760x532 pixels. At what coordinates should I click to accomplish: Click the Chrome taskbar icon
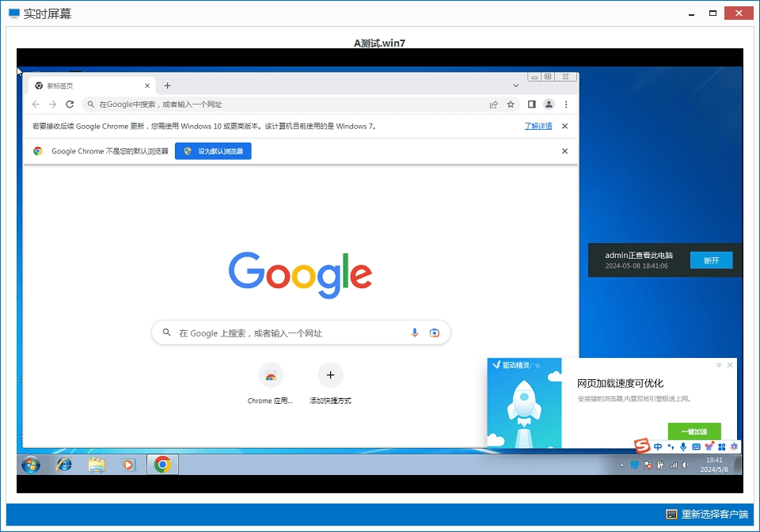(162, 465)
